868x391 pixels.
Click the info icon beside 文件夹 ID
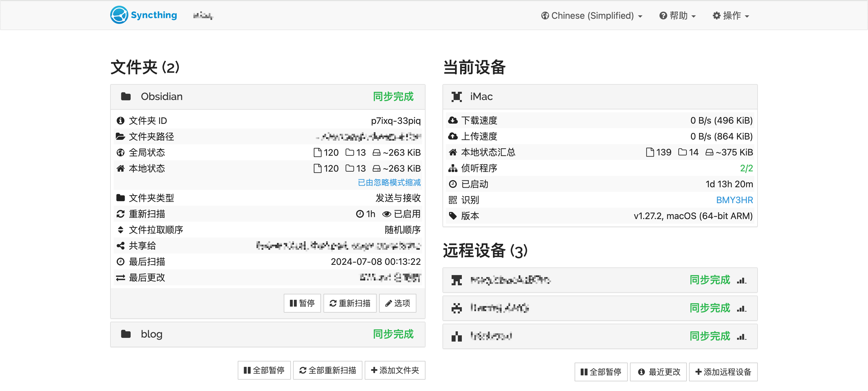click(x=120, y=121)
